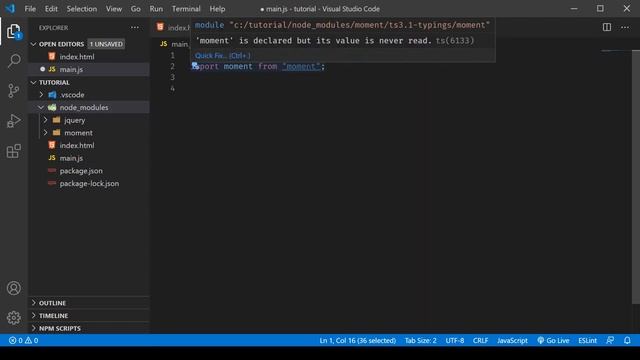The height and width of the screenshot is (360, 640).
Task: Expand the NPM Scripts section
Action: coord(33,328)
